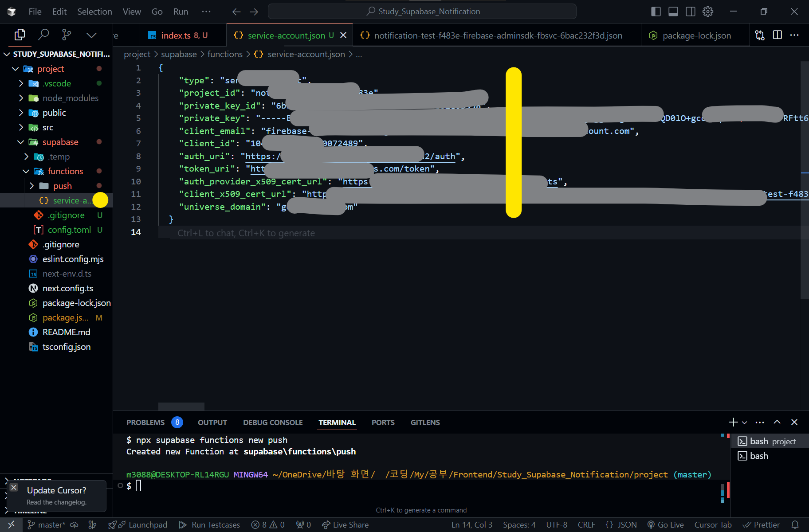The height and width of the screenshot is (532, 809).
Task: Maximize the panel with the up chevron
Action: click(x=777, y=422)
